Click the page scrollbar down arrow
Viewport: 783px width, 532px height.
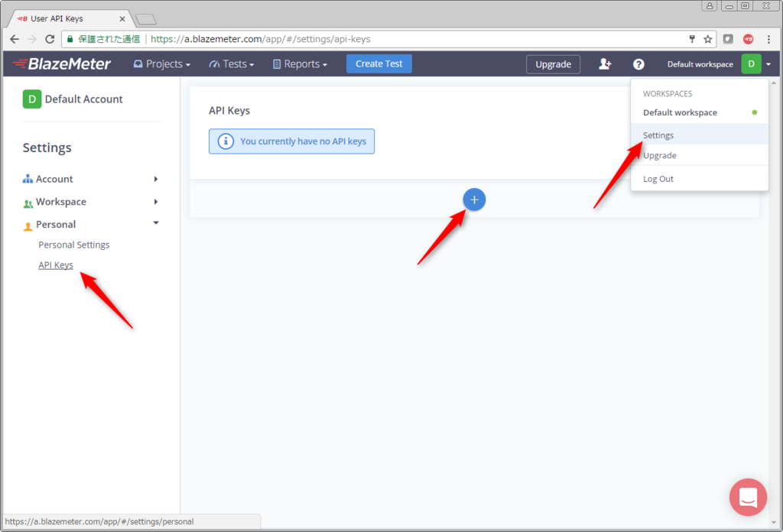[774, 523]
